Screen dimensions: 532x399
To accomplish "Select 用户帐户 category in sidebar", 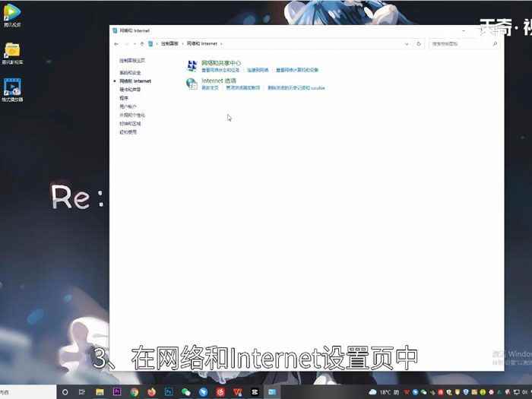I will pos(128,106).
